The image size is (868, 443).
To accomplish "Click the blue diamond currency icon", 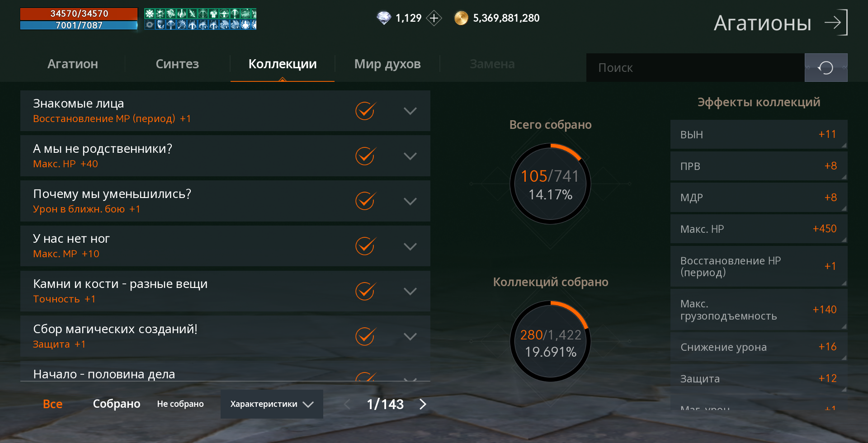I will click(x=384, y=18).
